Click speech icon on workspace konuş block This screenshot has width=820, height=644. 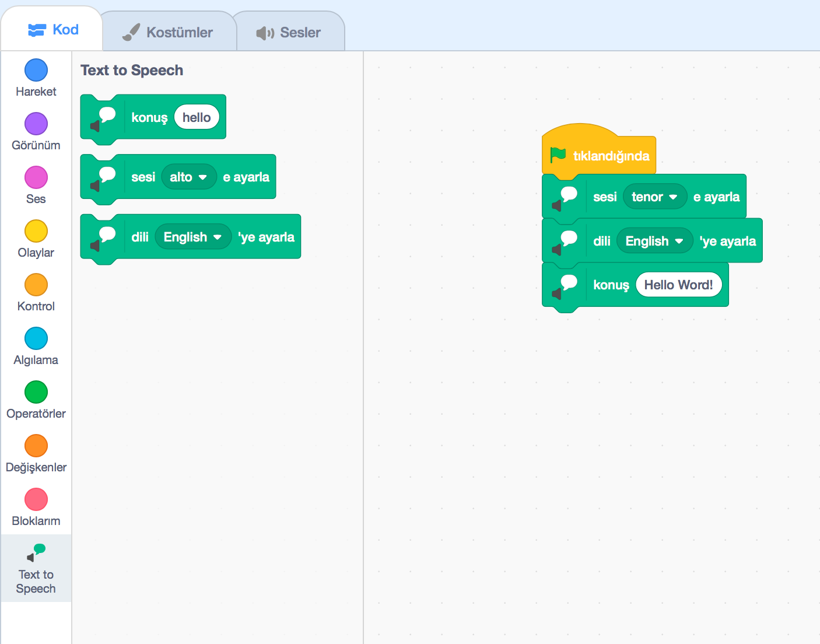click(565, 286)
